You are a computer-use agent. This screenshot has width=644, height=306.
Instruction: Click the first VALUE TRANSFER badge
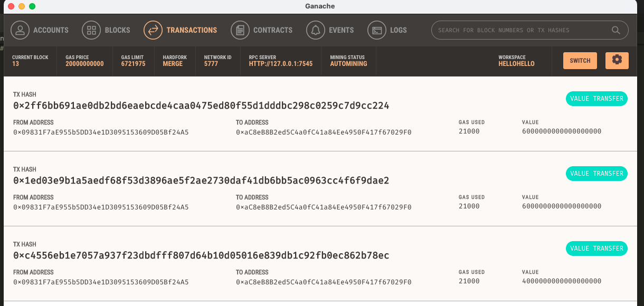[x=596, y=99]
